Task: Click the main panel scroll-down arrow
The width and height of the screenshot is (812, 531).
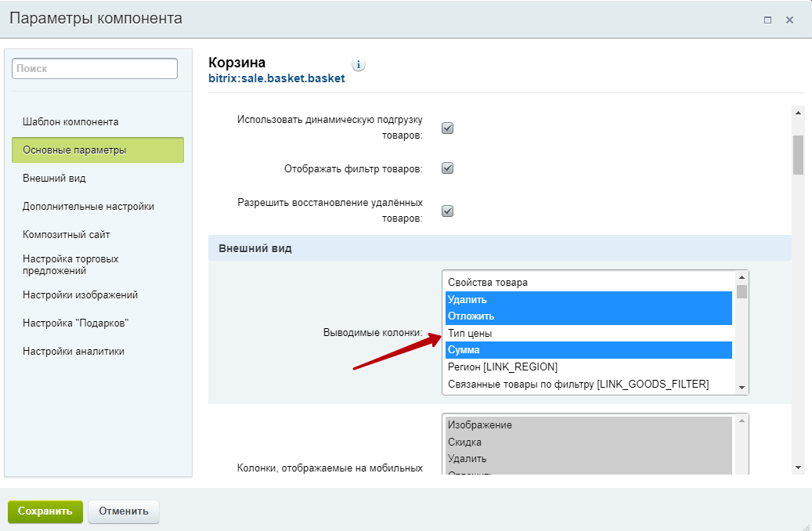Action: [798, 468]
